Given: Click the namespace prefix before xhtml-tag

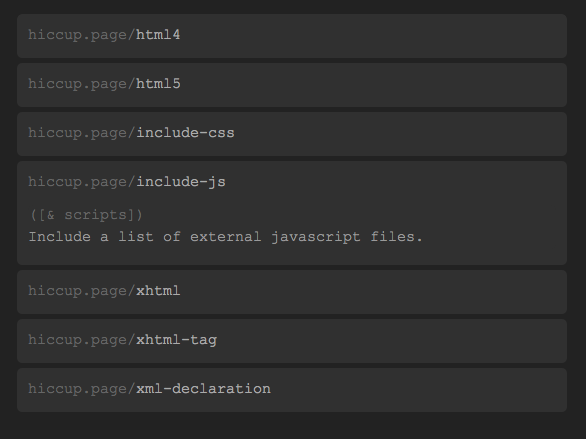Looking at the screenshot, I should tap(81, 340).
